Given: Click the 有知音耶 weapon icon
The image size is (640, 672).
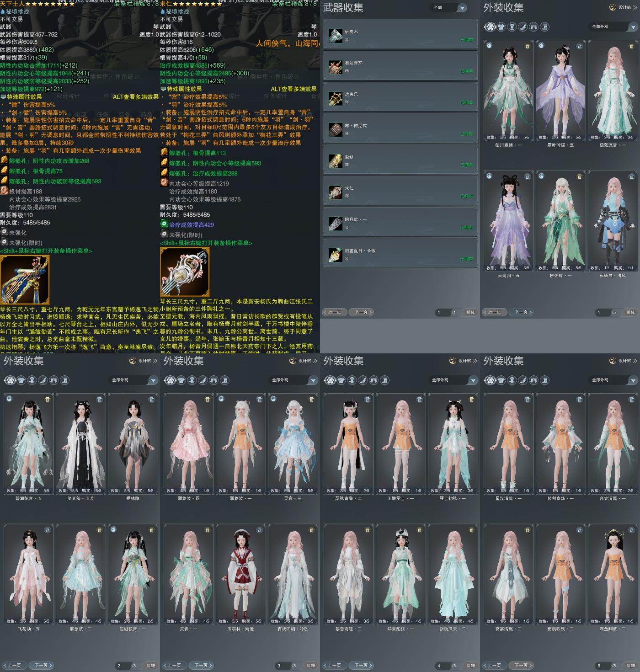Looking at the screenshot, I should click(x=335, y=67).
